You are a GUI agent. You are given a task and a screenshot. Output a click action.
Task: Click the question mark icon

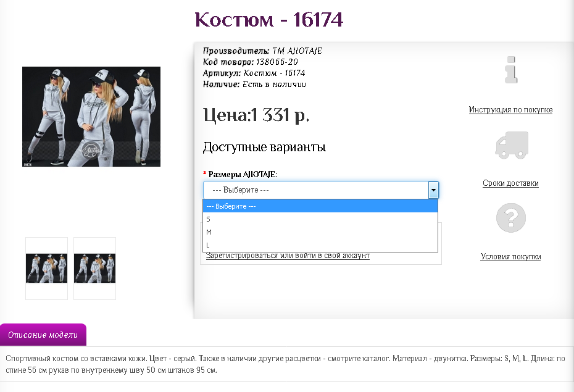(x=511, y=218)
